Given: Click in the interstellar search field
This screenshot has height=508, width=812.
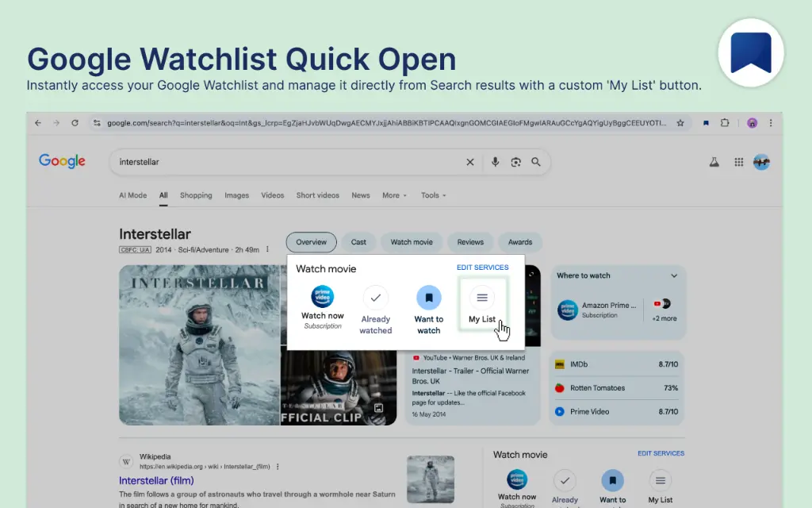Looking at the screenshot, I should point(285,162).
